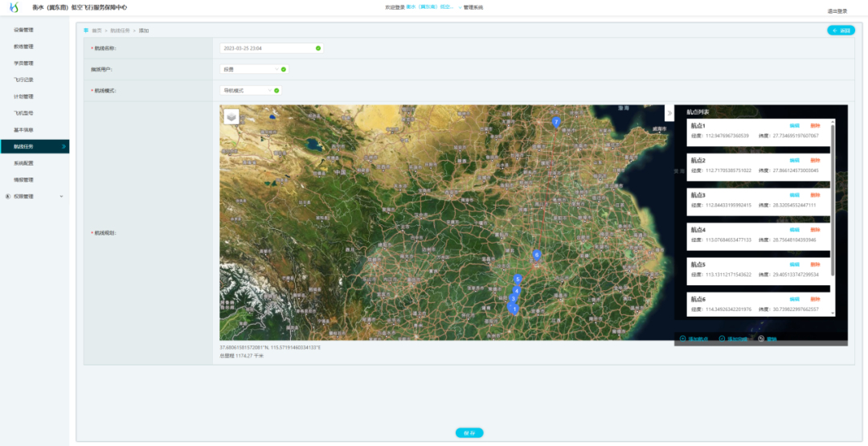Click the 航线名称 input field
Viewport: 868px width, 446px height.
click(269, 48)
